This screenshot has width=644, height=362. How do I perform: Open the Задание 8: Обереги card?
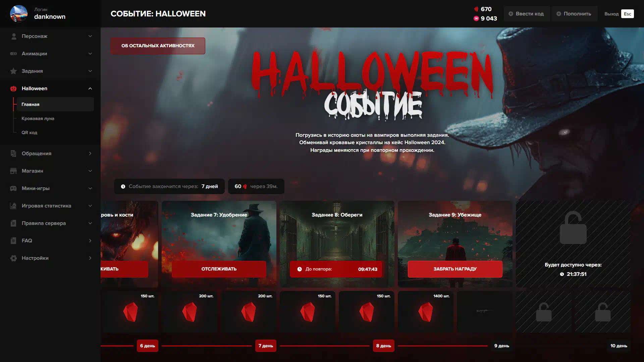(337, 244)
